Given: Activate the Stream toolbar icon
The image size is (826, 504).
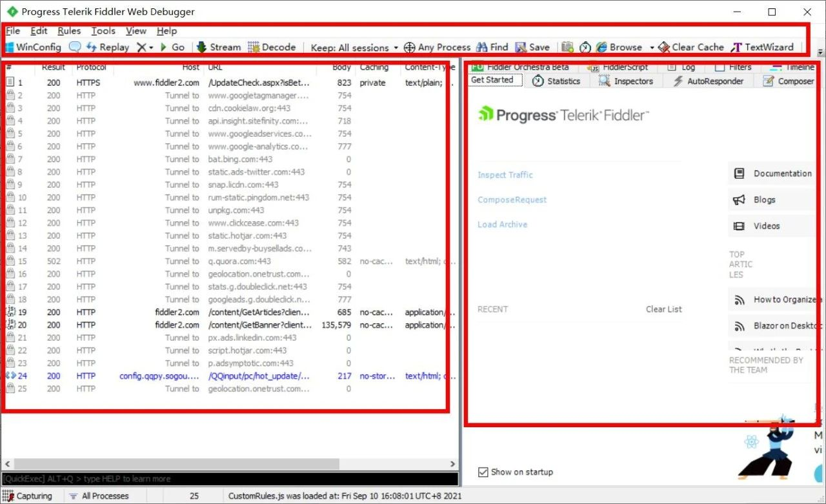Looking at the screenshot, I should coord(219,46).
